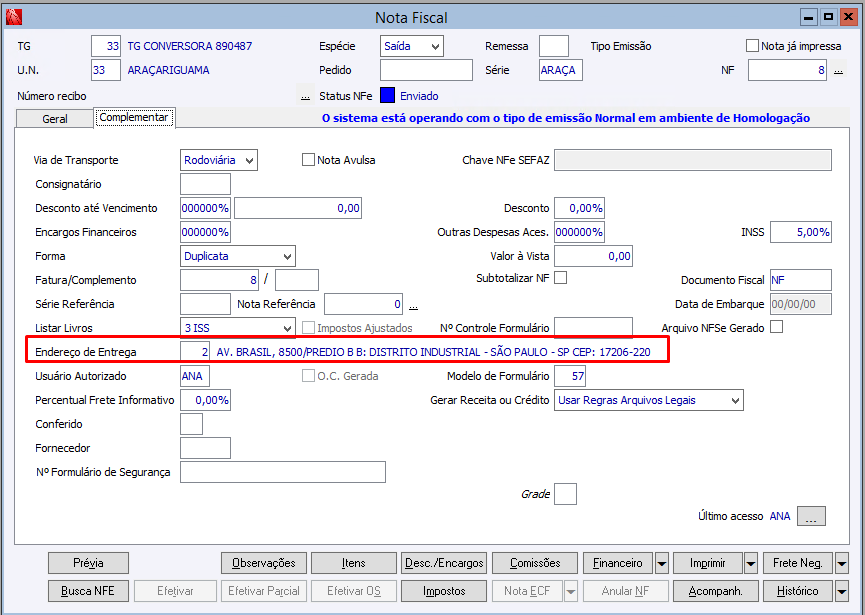Check the Subtotalizar NF box
865x615 pixels.
click(x=560, y=278)
